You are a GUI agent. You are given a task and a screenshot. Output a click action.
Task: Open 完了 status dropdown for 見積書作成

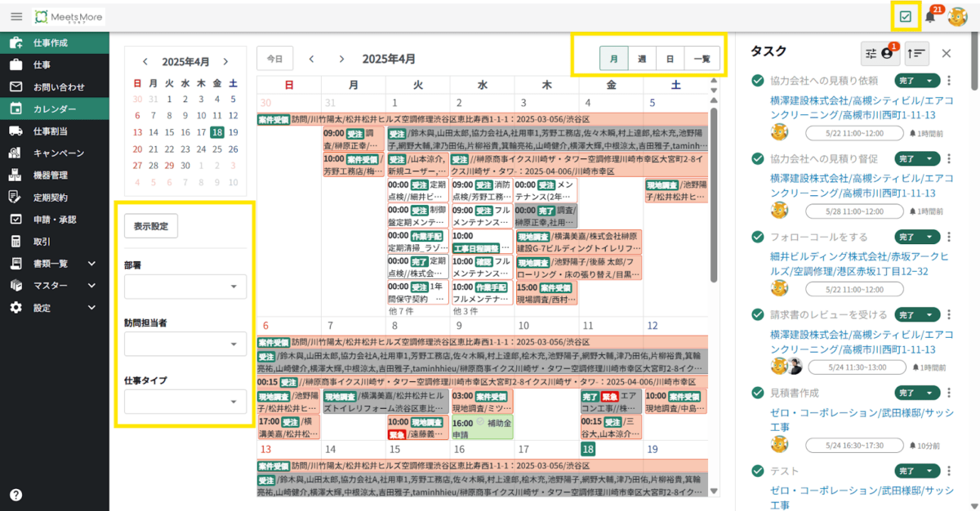tap(918, 393)
